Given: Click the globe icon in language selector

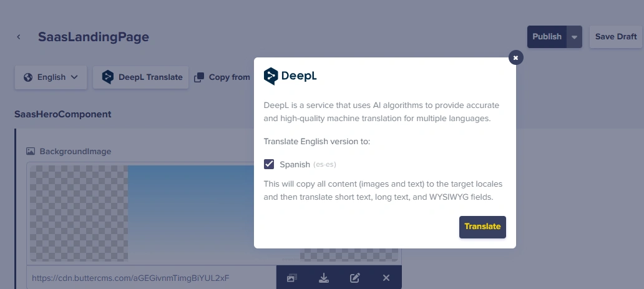Looking at the screenshot, I should [x=28, y=77].
